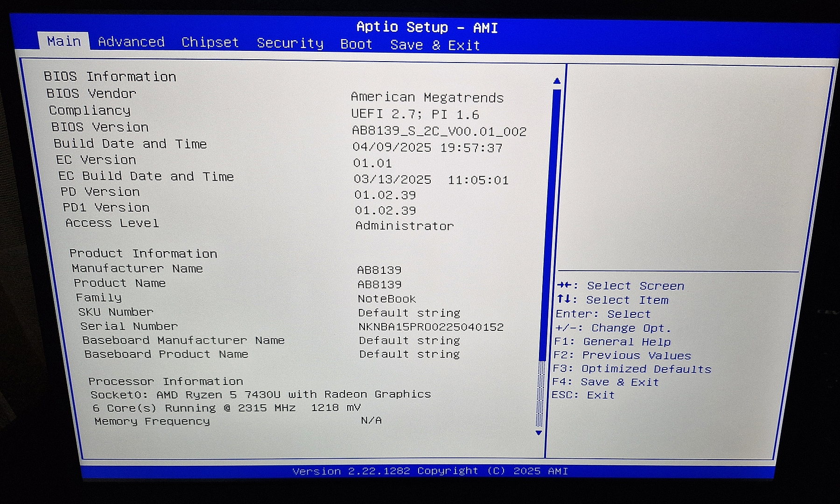The height and width of the screenshot is (504, 840).
Task: Select the 'SKU Number' label
Action: coord(116,312)
